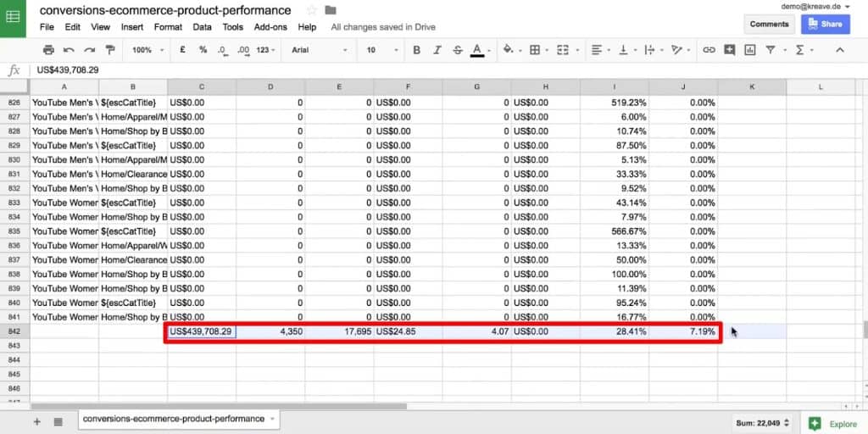868x434 pixels.
Task: Click the vertical scrollbar thumb
Action: pos(865,329)
